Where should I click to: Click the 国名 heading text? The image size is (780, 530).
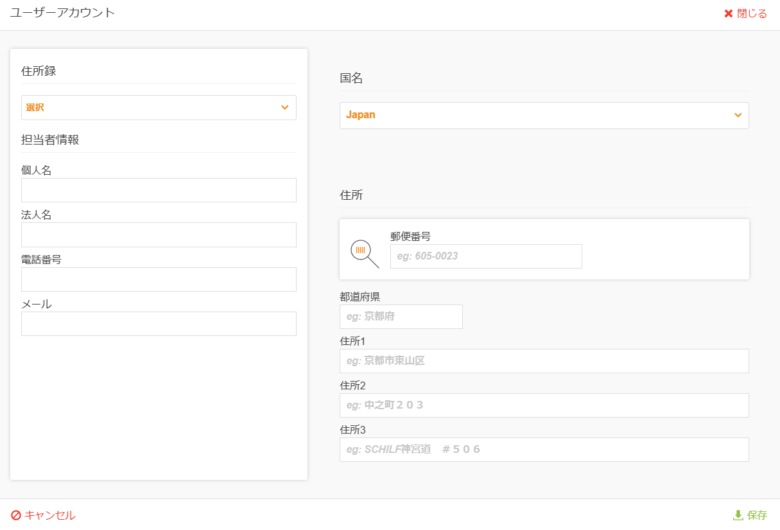pyautogui.click(x=351, y=78)
